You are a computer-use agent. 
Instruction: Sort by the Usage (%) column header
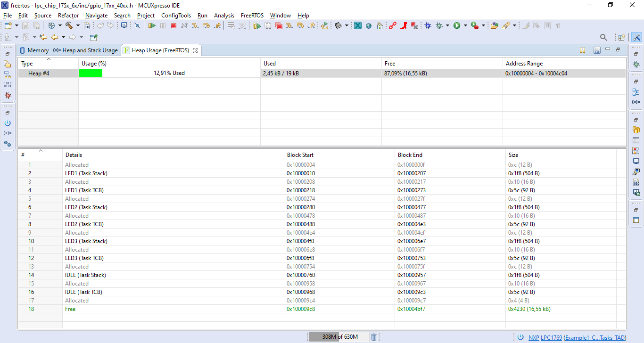pos(169,64)
